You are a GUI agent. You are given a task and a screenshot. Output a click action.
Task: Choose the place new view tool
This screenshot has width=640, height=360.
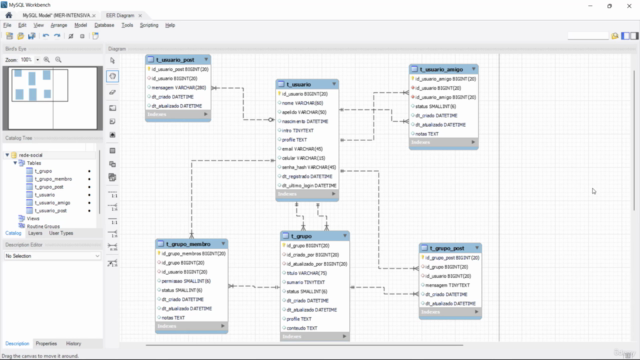pyautogui.click(x=113, y=164)
